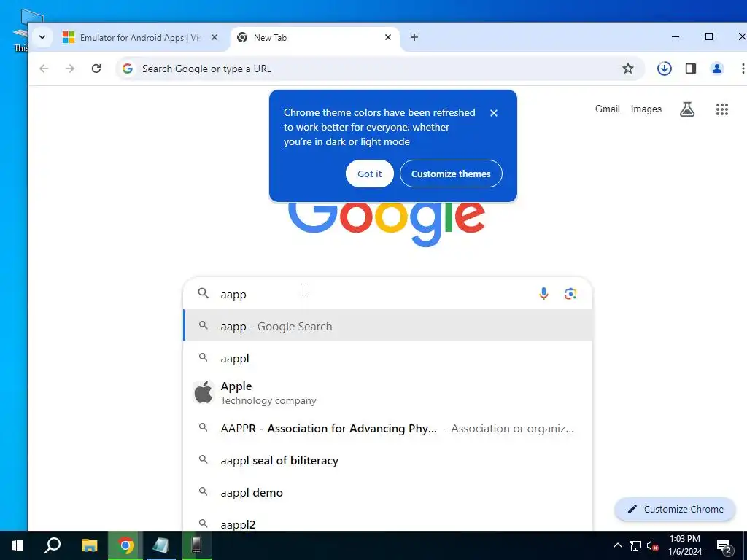Select Apple Technology company suggestion
Screen dimensions: 747x560
pos(388,393)
